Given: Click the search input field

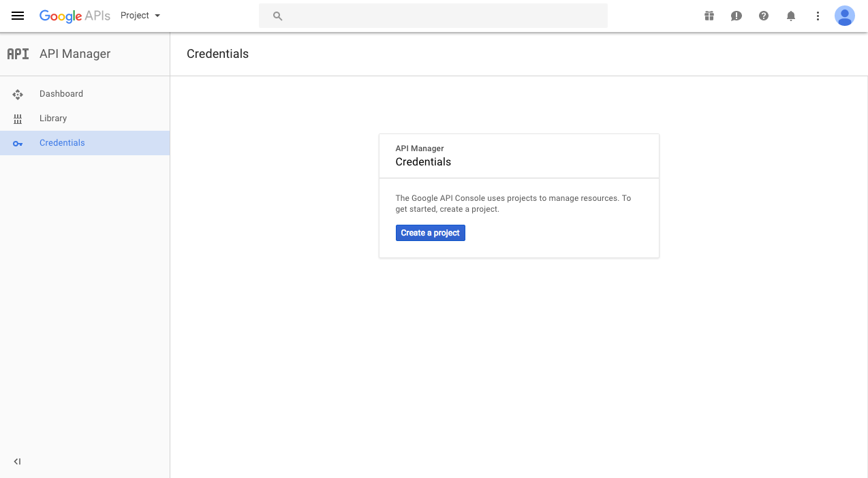Looking at the screenshot, I should point(433,16).
